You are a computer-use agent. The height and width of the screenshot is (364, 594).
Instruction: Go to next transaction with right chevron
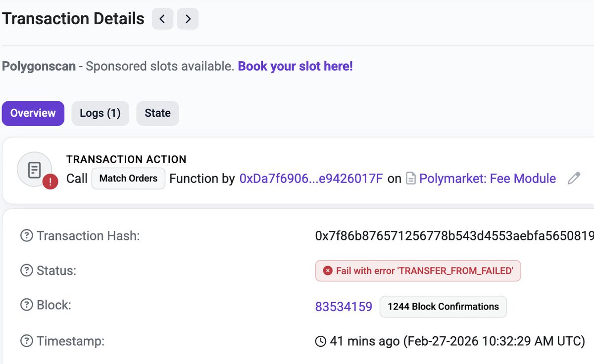[x=188, y=19]
